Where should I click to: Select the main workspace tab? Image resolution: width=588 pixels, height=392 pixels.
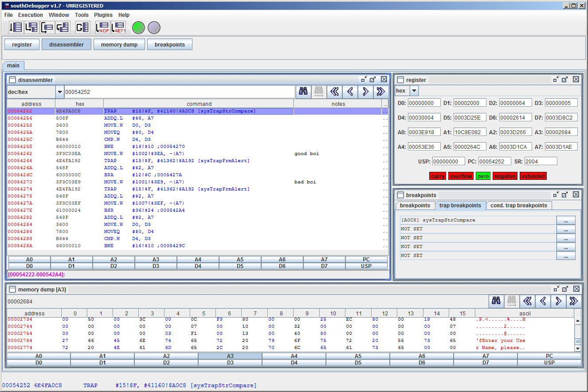point(13,66)
